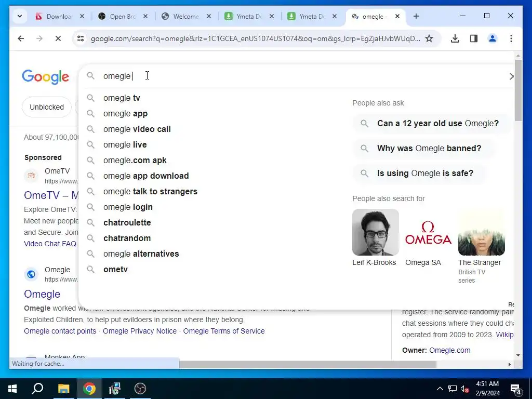Open Chrome three-dot menu

[511, 38]
